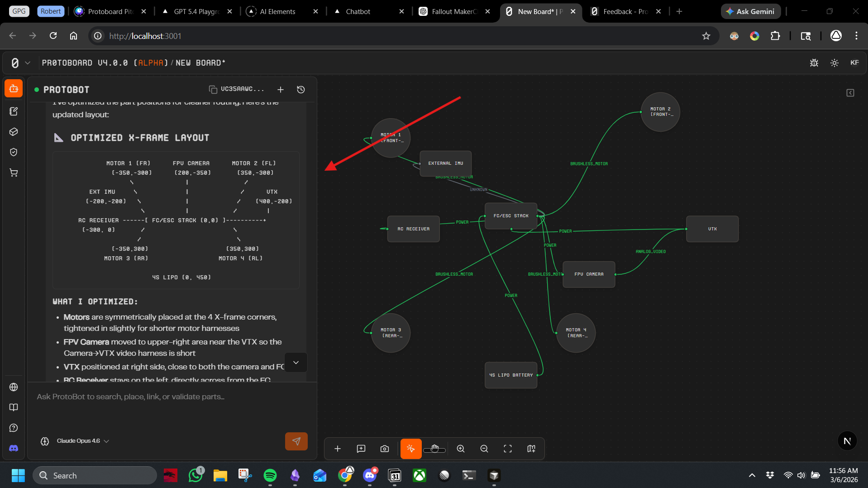
Task: Fit the board to view
Action: pyautogui.click(x=508, y=449)
